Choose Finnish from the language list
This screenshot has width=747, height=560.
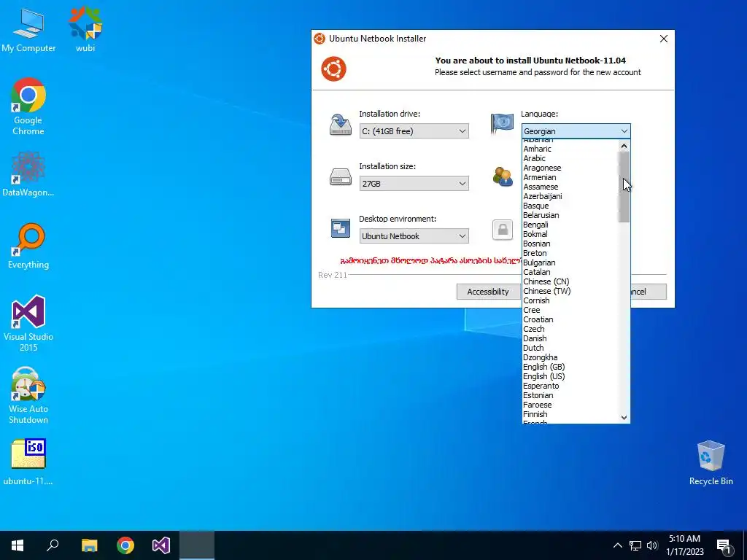(570, 414)
